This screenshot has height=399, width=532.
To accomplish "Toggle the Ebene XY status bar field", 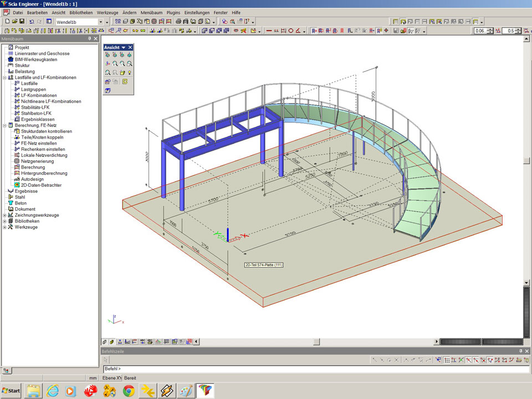I will (111, 378).
